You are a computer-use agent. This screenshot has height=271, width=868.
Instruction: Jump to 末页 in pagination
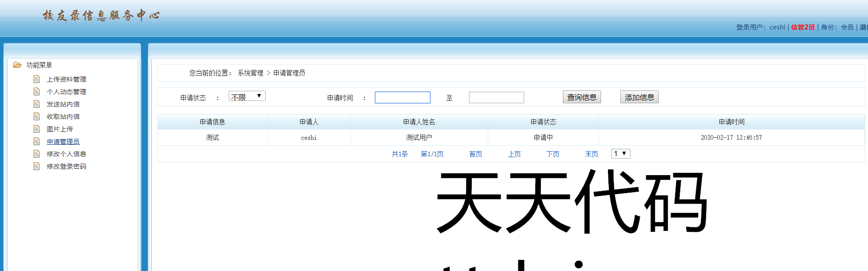coord(591,154)
